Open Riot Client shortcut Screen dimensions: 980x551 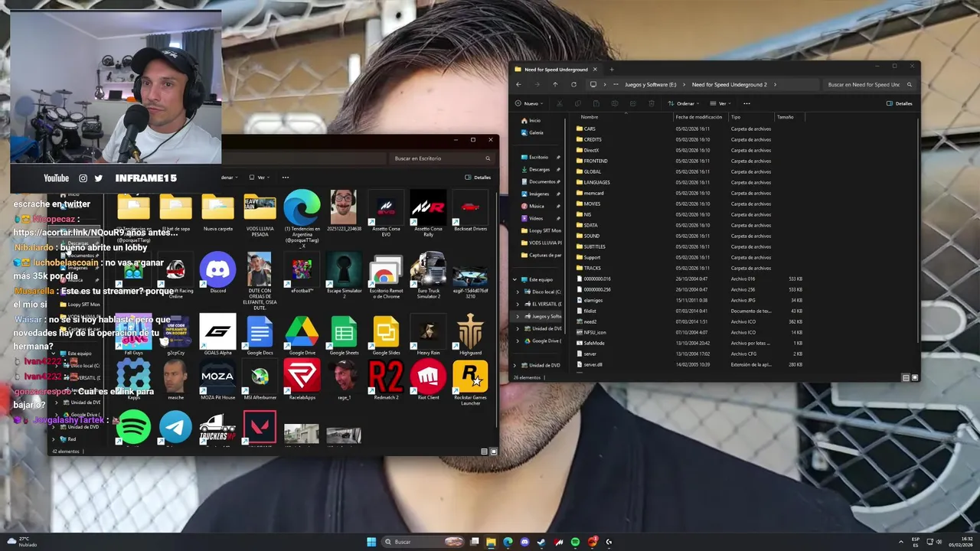[x=428, y=380]
